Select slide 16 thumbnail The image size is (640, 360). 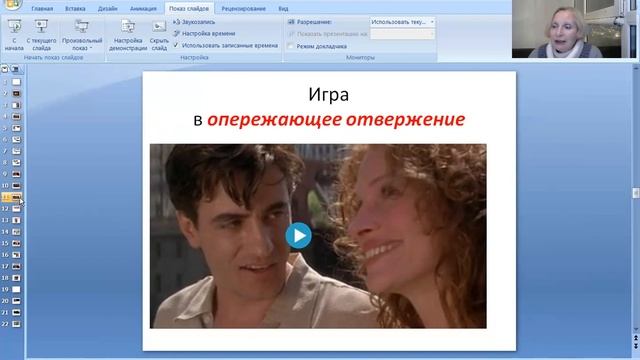16,255
